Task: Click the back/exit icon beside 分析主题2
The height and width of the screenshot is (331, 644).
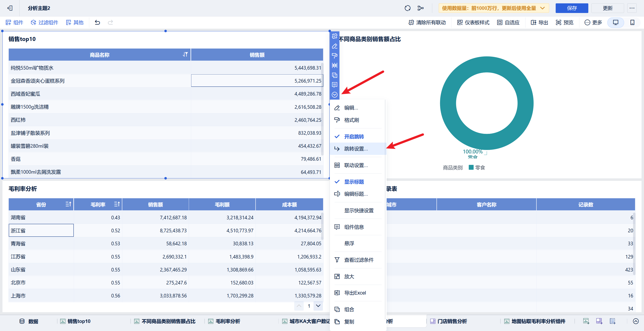Action: click(10, 8)
